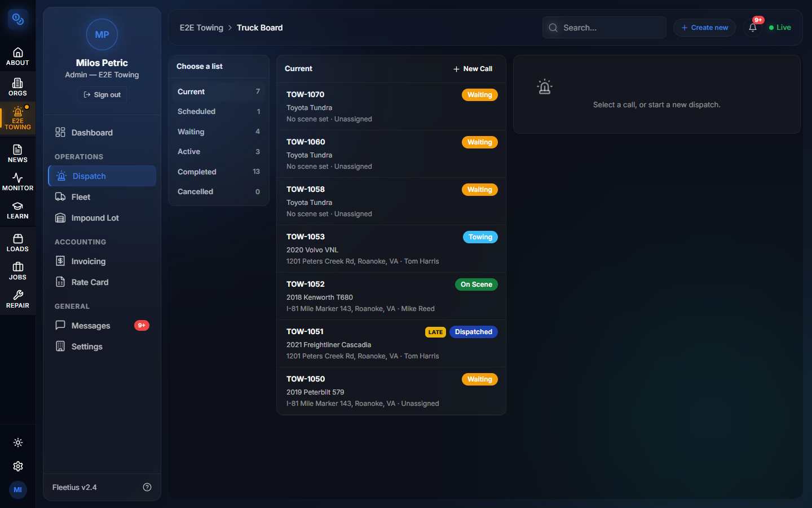This screenshot has width=812, height=508.
Task: Open Rate Card page
Action: (x=102, y=282)
